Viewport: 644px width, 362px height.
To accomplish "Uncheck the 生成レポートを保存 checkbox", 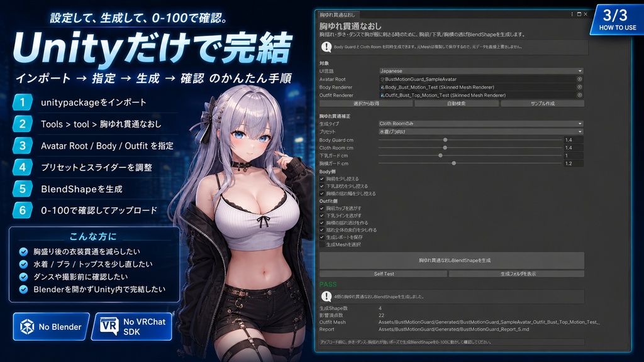I will click(322, 237).
